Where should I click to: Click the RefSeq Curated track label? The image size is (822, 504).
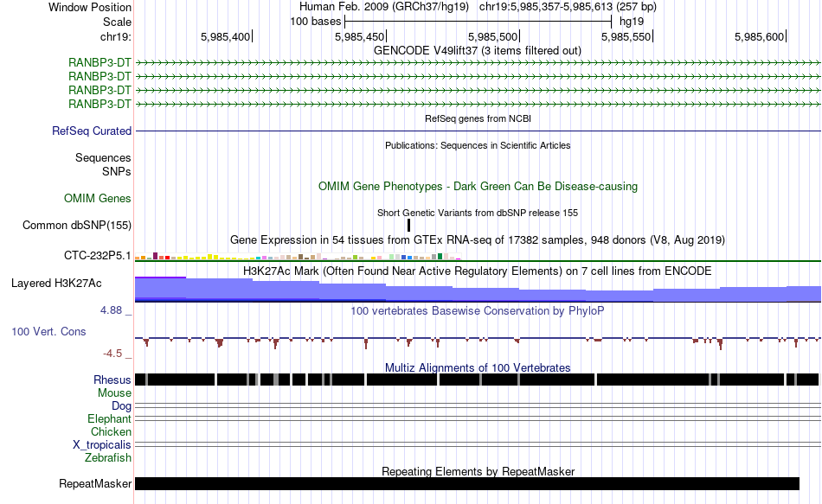tap(91, 131)
